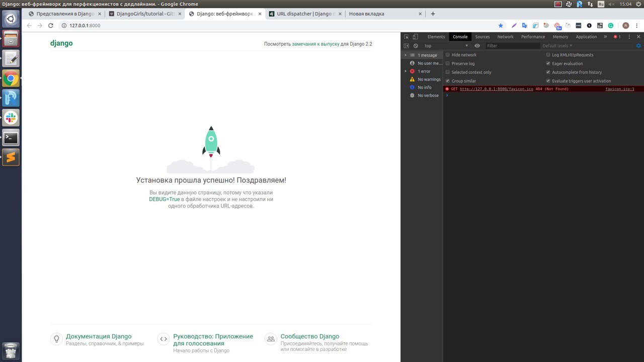Expand the '1 error' sidebar group

pos(406,71)
